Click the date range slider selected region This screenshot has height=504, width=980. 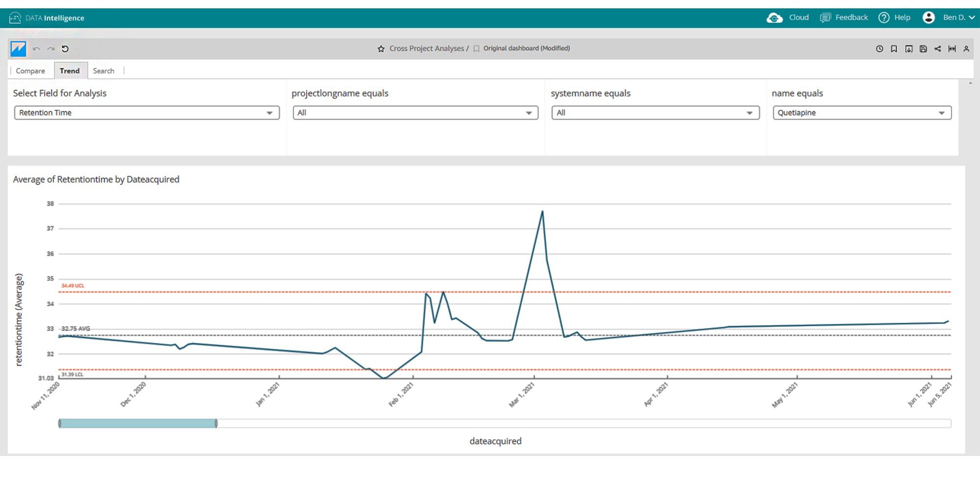tap(138, 424)
